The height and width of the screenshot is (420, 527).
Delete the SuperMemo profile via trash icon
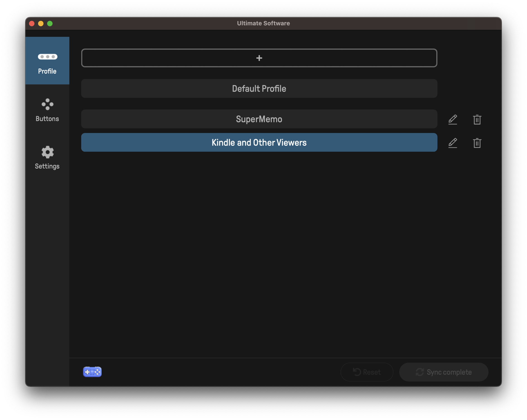click(x=477, y=119)
